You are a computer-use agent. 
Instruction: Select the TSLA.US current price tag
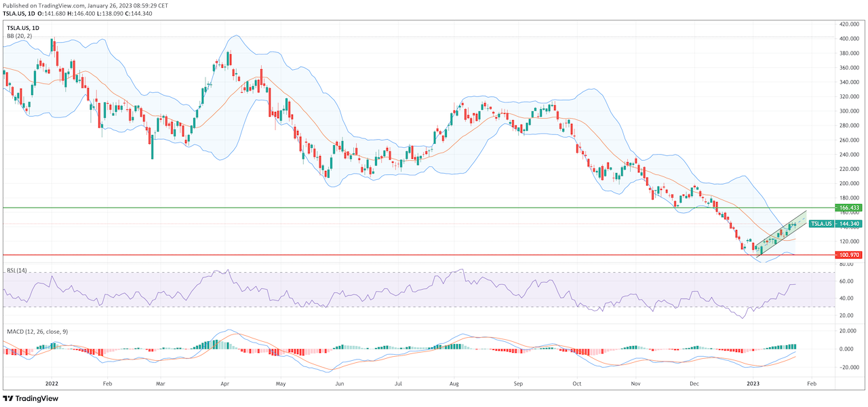[822, 223]
